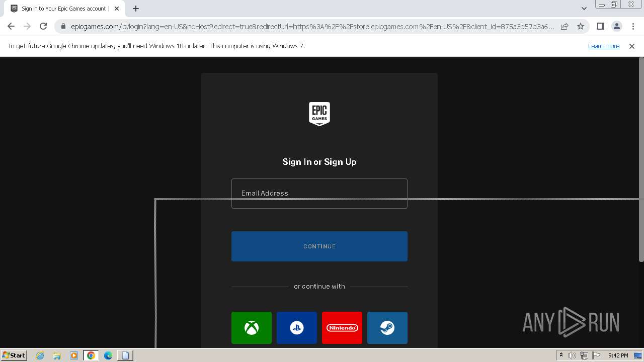Select the 'Sign in to Your Epic Games account' tab

(x=64, y=9)
